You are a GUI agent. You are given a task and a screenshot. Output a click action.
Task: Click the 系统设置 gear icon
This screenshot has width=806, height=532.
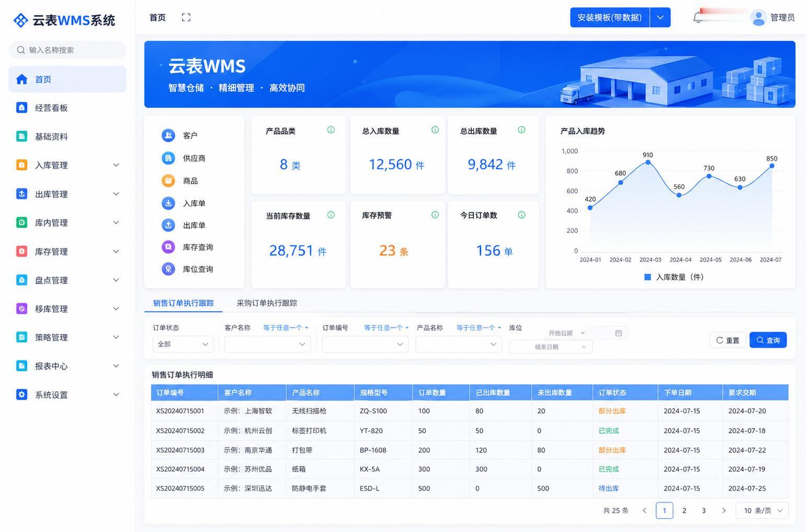(22, 395)
